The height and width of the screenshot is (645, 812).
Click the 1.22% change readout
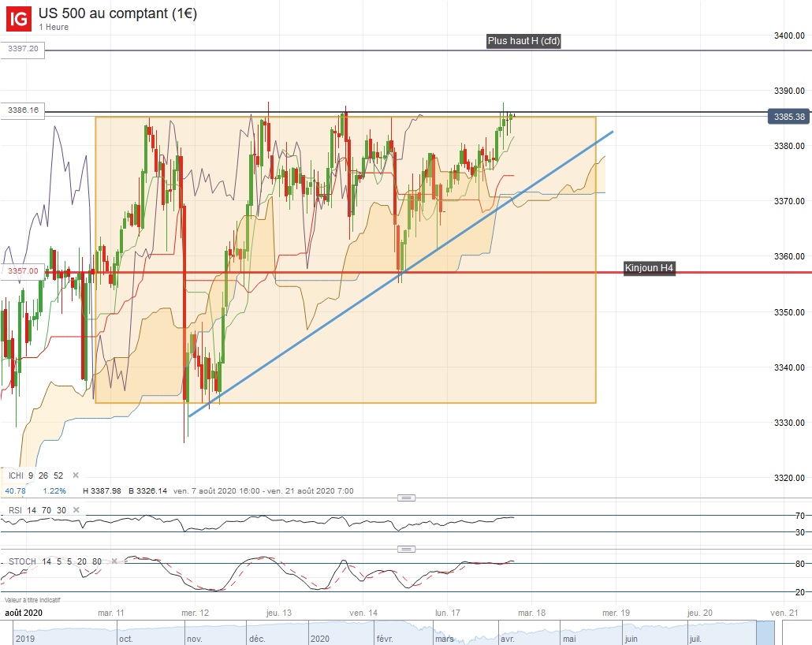[54, 490]
